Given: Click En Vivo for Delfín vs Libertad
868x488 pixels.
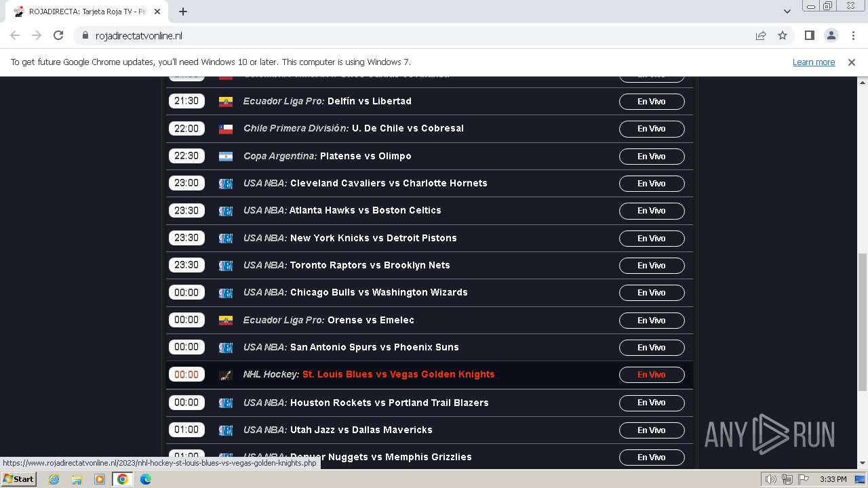Looking at the screenshot, I should (x=652, y=102).
